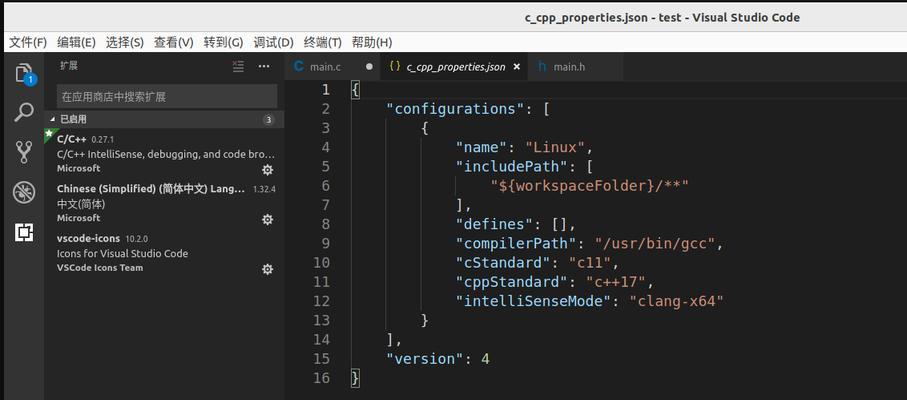The height and width of the screenshot is (400, 907).
Task: Click the "Icons for Visual Studio Code" description
Action: point(122,253)
